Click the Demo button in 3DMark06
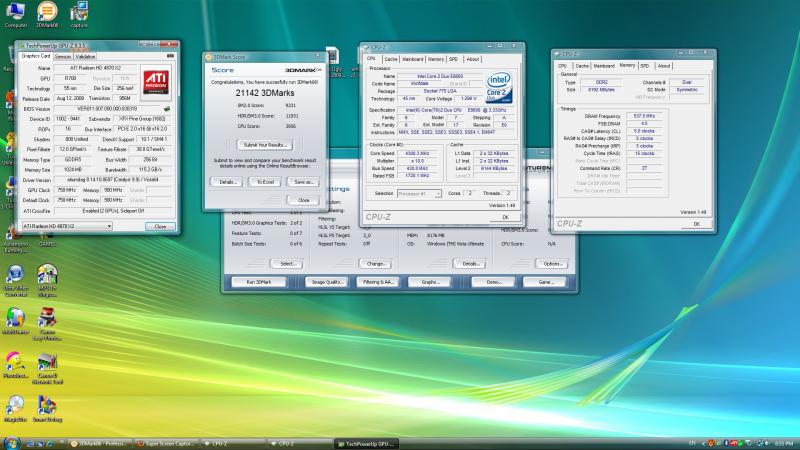Image resolution: width=800 pixels, height=450 pixels. pyautogui.click(x=493, y=282)
